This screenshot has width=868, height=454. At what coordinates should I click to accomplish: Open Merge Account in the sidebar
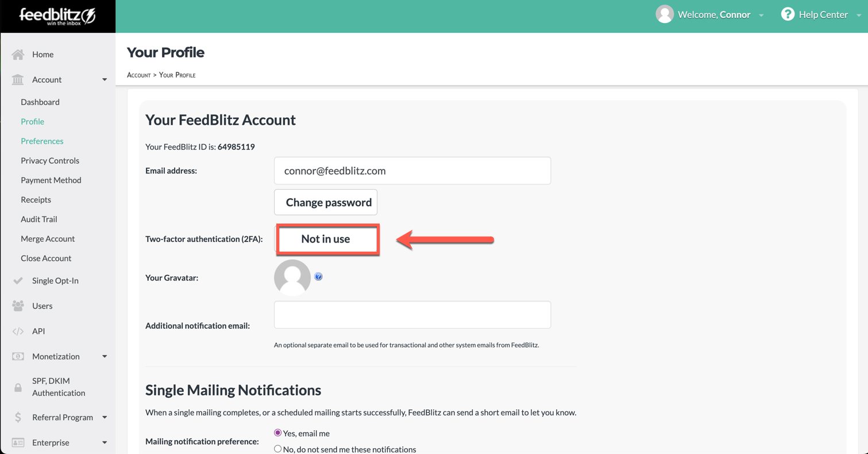[x=48, y=238]
